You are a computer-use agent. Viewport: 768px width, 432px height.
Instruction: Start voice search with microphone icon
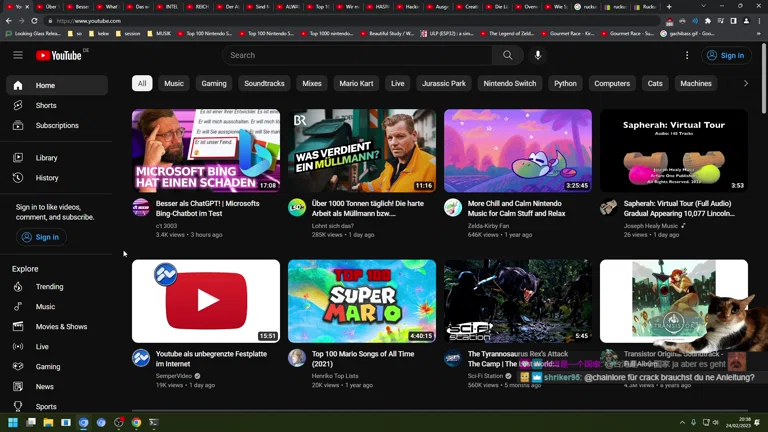click(x=538, y=55)
